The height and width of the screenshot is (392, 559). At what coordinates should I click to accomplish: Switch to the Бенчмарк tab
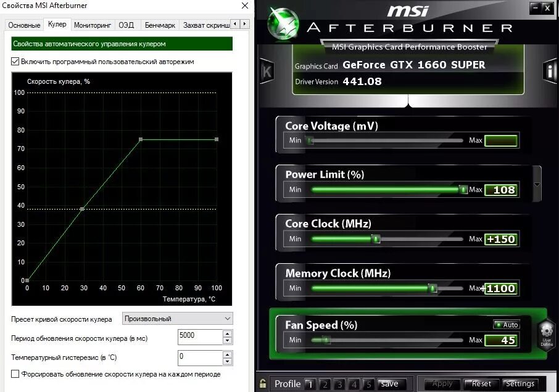(160, 25)
